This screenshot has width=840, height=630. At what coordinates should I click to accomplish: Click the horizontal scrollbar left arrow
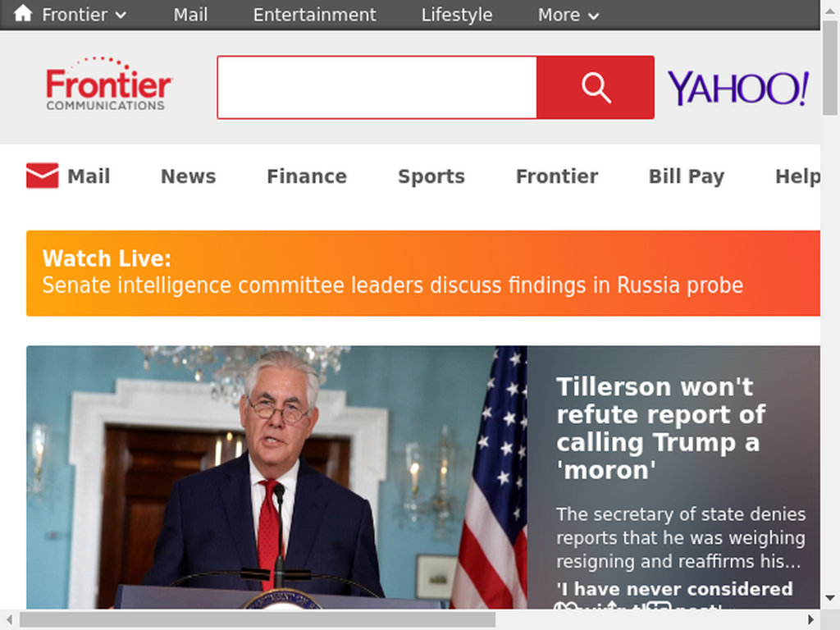9,620
